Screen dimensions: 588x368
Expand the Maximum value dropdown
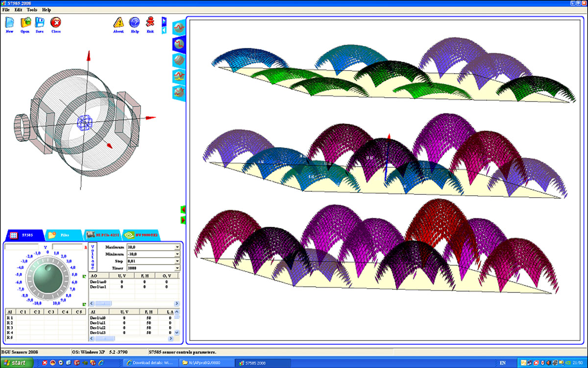[177, 247]
